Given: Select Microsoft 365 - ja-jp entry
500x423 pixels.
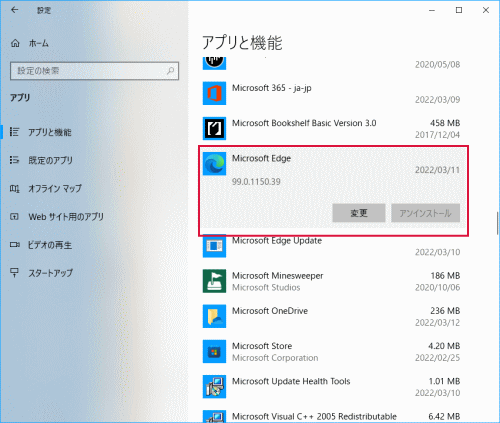Looking at the screenshot, I should [332, 93].
